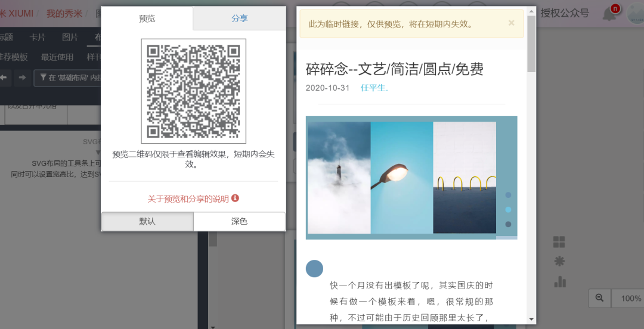The height and width of the screenshot is (329, 644).
Task: Click the zoom out magnifier button
Action: click(x=600, y=299)
